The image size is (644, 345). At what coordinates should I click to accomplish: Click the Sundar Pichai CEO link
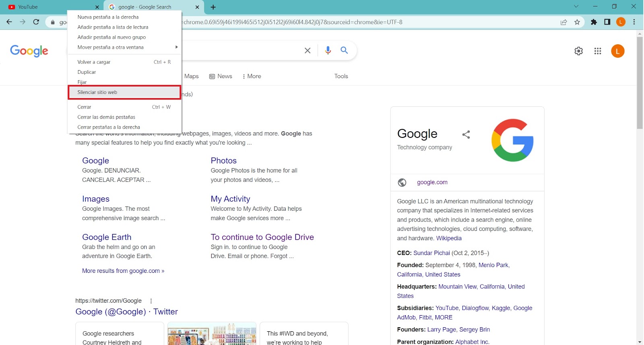coord(431,253)
